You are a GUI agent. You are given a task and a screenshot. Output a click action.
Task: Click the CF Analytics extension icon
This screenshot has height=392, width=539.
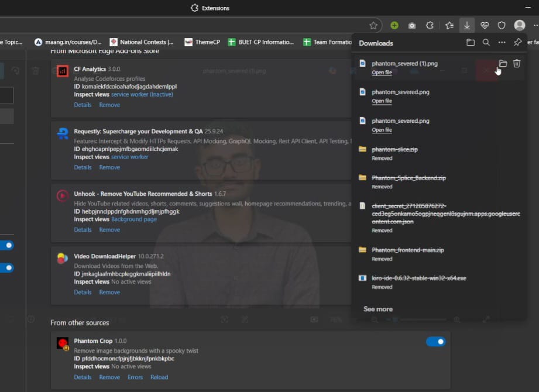point(63,71)
